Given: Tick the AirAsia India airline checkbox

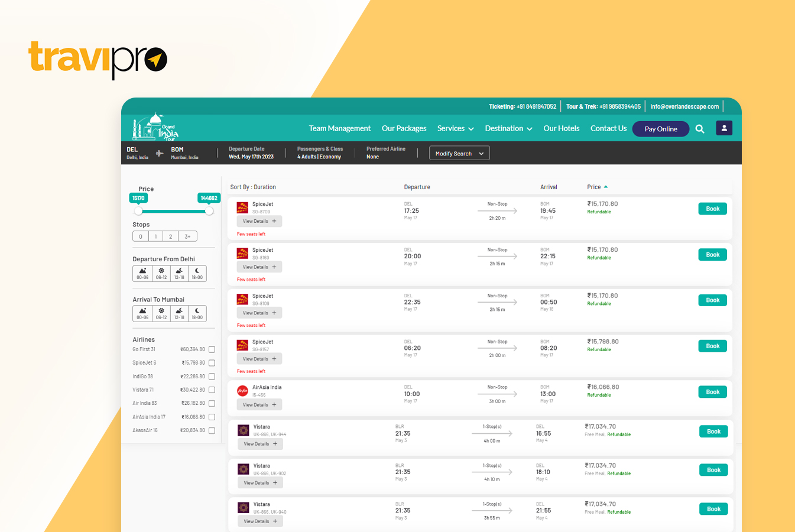Looking at the screenshot, I should (x=212, y=417).
